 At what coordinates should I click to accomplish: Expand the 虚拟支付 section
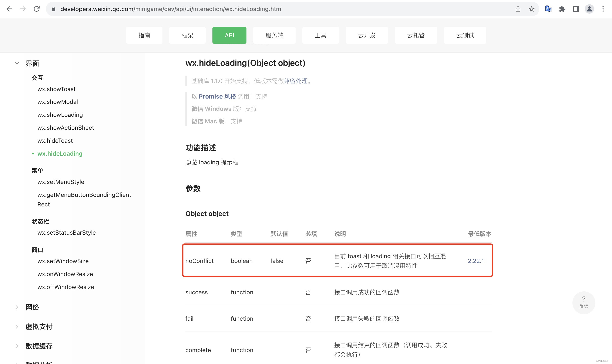click(x=17, y=326)
